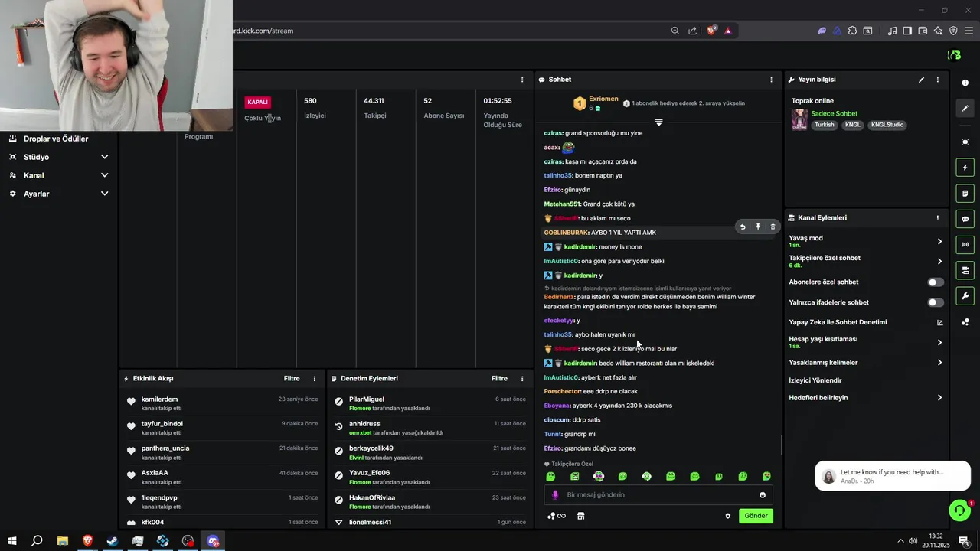The width and height of the screenshot is (980, 551).
Task: Open the Windows notification center icon
Action: [964, 541]
